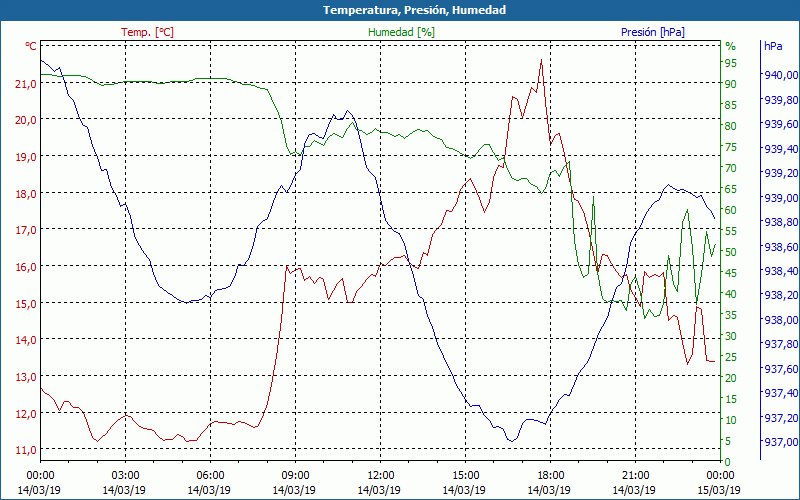Click pressure axis value '938,20'
Screen dimensions: 800x500
(x=780, y=295)
